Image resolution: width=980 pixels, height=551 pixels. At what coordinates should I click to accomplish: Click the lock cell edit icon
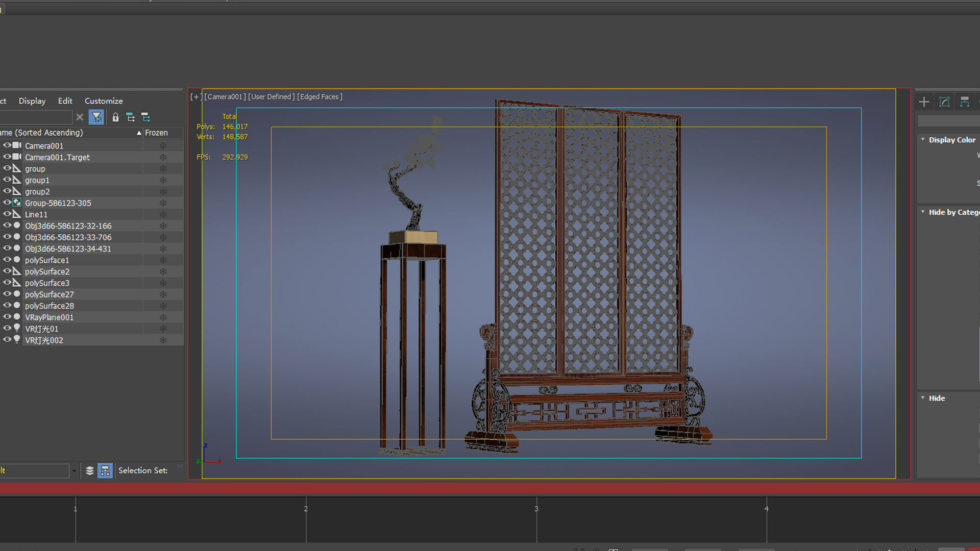(x=115, y=117)
